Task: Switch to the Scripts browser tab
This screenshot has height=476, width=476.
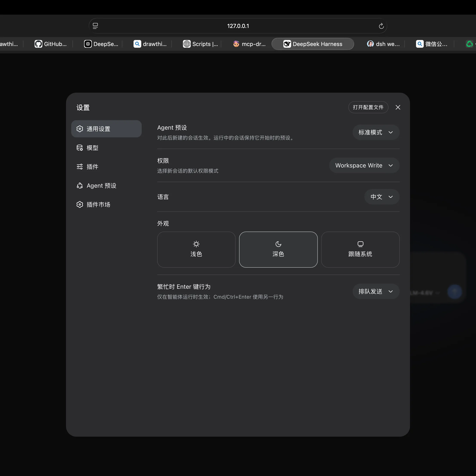Action: pos(200,44)
